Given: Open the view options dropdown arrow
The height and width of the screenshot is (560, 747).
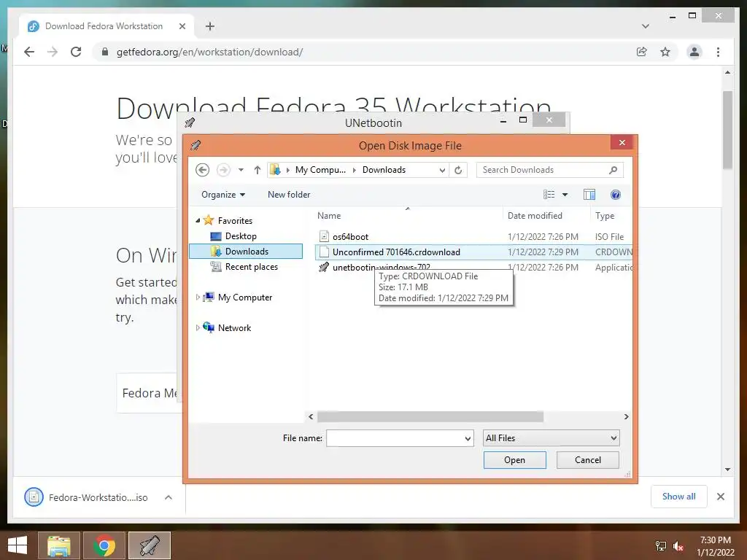Looking at the screenshot, I should point(565,194).
